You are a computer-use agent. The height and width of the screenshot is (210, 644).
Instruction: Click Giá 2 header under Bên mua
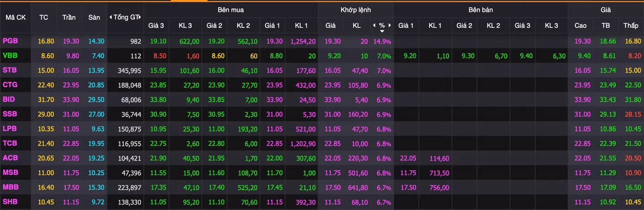coord(215,25)
